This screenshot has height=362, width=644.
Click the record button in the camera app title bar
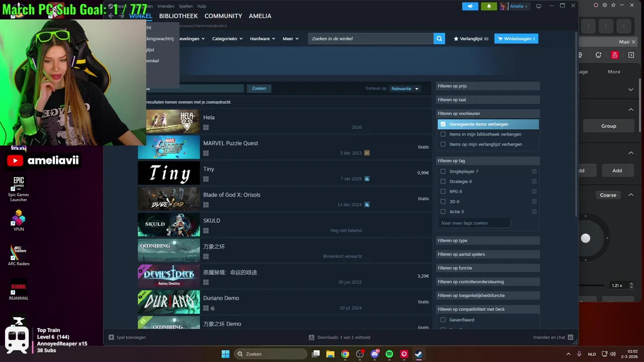[x=596, y=5]
